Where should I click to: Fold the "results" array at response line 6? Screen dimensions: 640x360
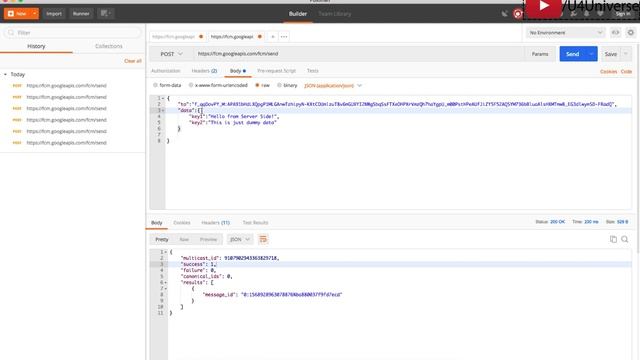coord(166,282)
